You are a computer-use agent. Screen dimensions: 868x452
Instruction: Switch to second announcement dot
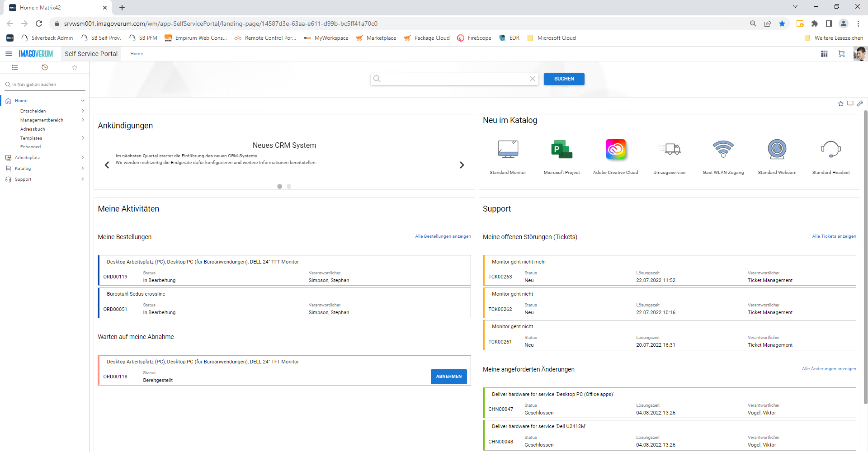coord(289,186)
